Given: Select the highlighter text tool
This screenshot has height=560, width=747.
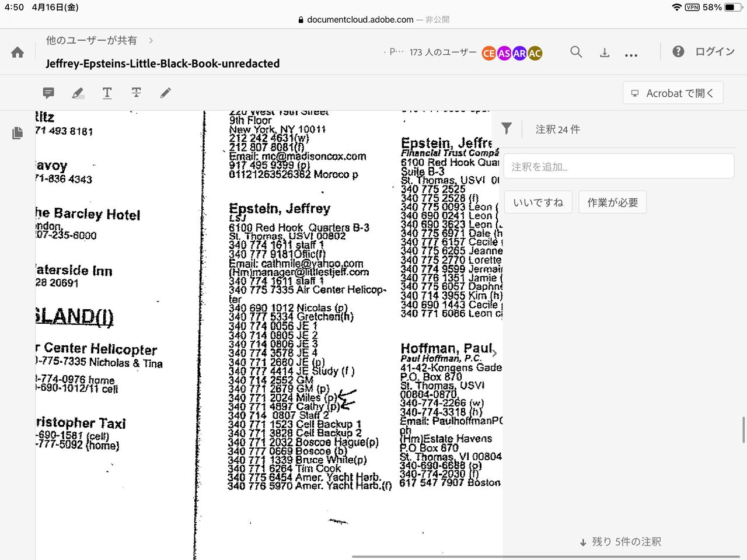Looking at the screenshot, I should click(78, 93).
